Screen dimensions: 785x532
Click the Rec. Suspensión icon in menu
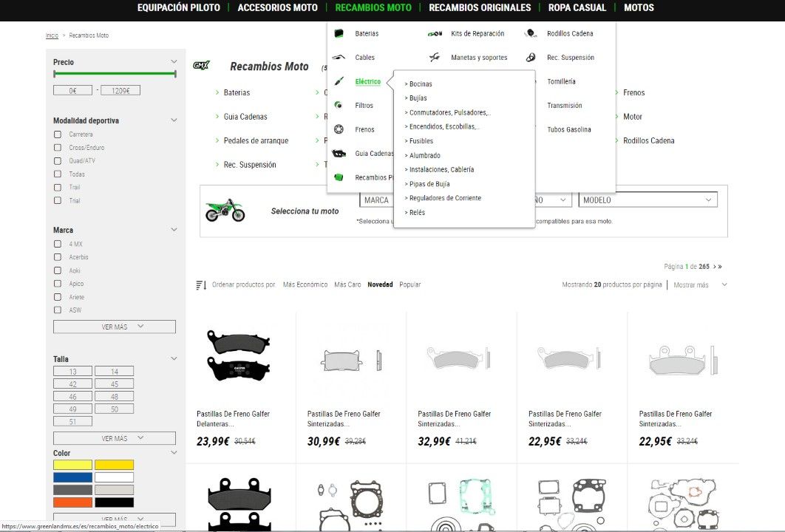pyautogui.click(x=531, y=57)
